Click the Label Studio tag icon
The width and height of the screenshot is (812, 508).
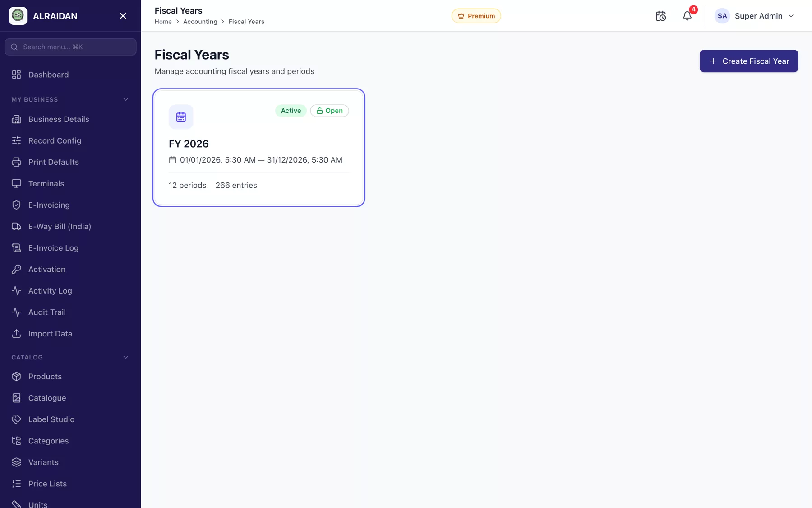click(x=16, y=419)
